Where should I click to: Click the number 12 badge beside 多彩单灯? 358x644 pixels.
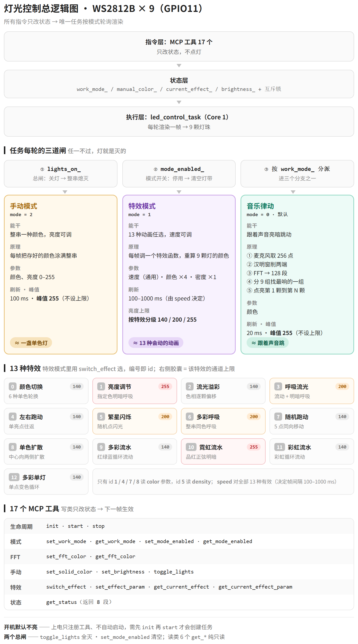(14, 477)
